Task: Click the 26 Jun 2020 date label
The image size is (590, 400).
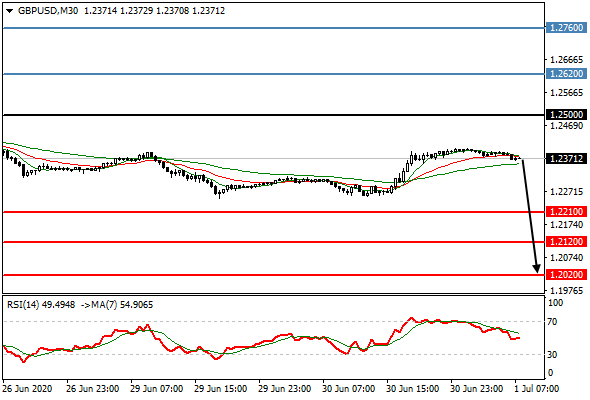Action: [27, 389]
